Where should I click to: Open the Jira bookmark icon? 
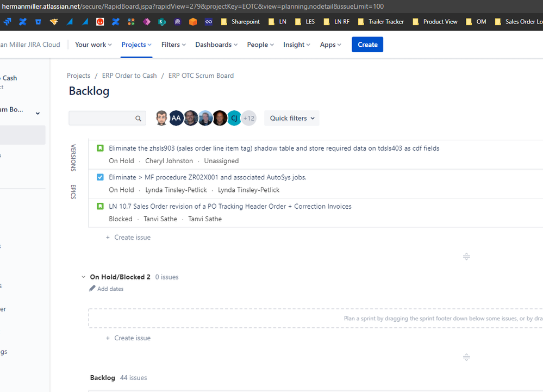[x=7, y=22]
